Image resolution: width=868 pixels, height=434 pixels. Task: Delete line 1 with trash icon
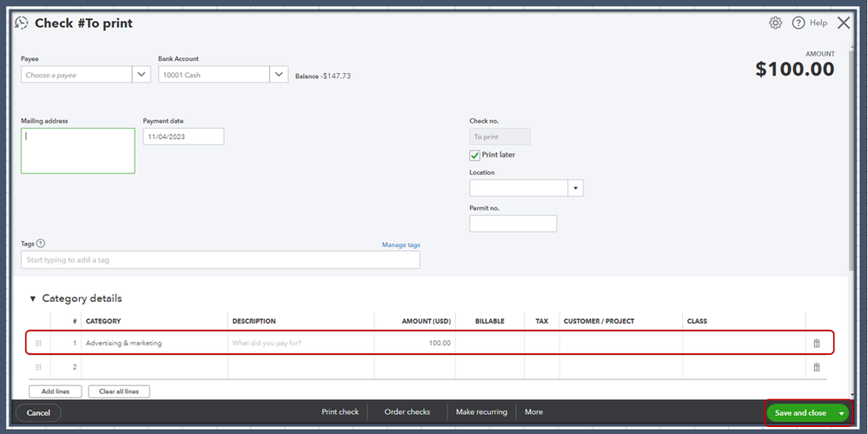pyautogui.click(x=817, y=343)
